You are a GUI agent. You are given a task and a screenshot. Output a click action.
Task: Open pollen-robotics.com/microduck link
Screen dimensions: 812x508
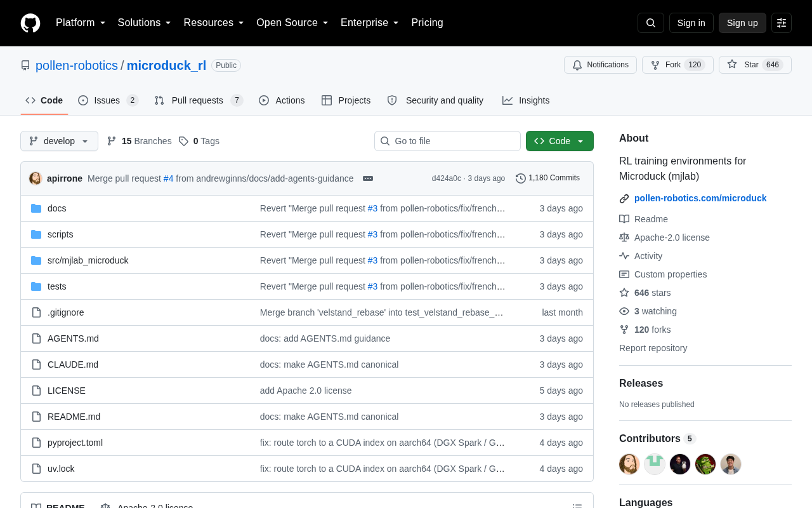[x=700, y=198]
